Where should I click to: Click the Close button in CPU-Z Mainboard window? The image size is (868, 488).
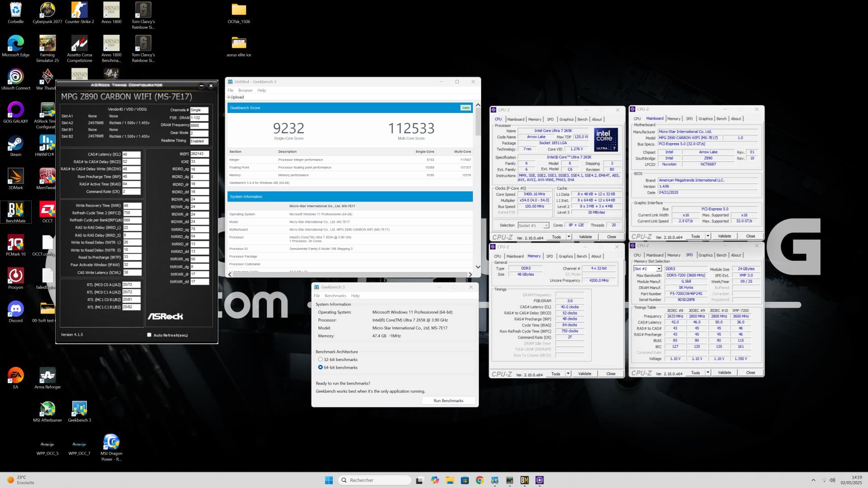pyautogui.click(x=750, y=236)
